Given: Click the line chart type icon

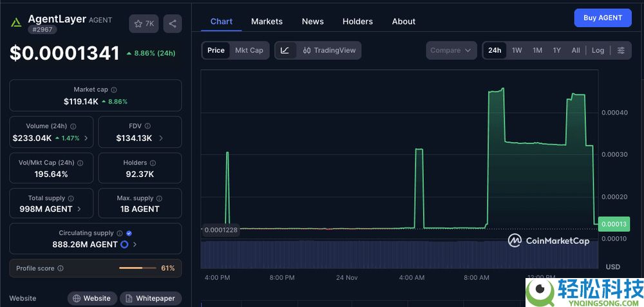Looking at the screenshot, I should click(285, 50).
